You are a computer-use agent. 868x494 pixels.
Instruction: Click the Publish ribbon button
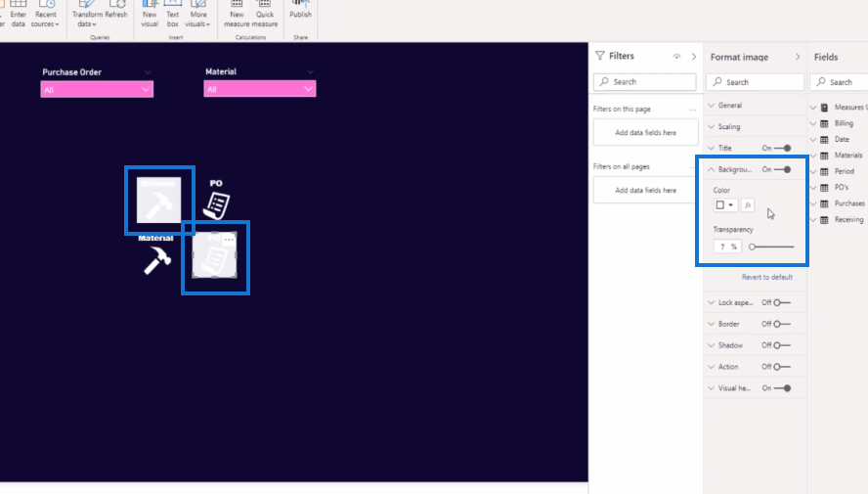click(301, 10)
